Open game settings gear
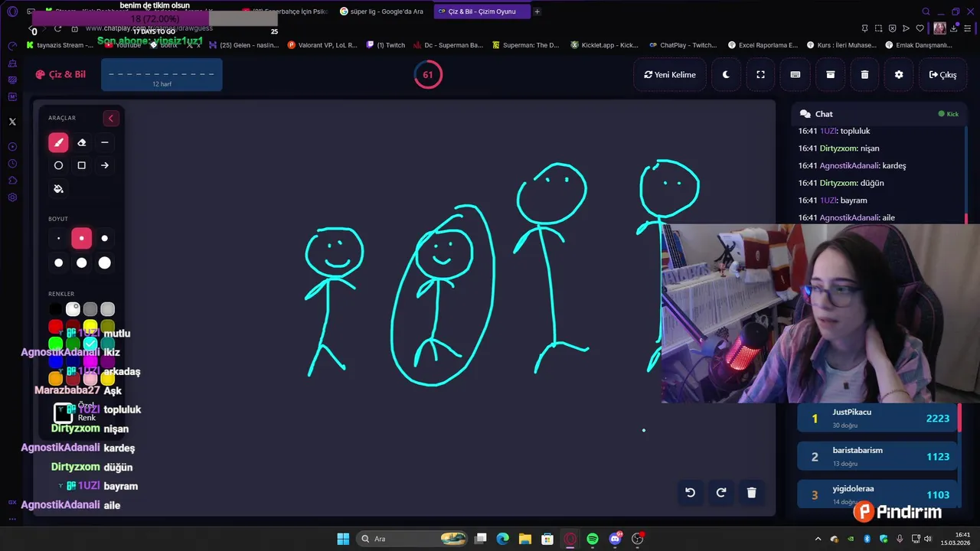Viewport: 980px width, 551px height. click(x=899, y=75)
